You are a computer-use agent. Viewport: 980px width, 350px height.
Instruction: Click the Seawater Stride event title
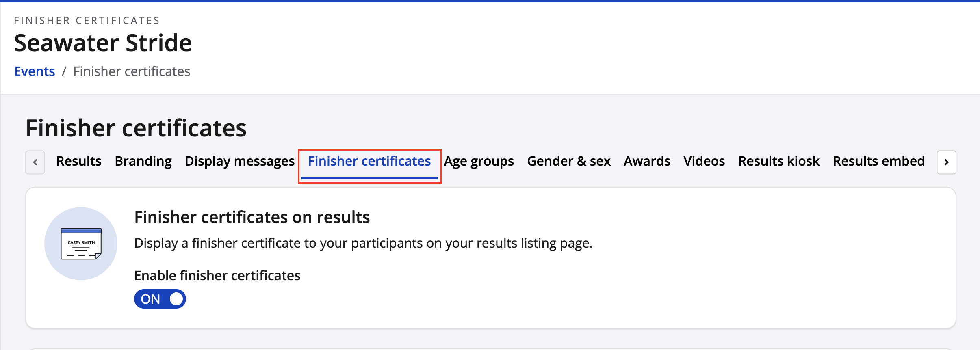click(x=103, y=43)
